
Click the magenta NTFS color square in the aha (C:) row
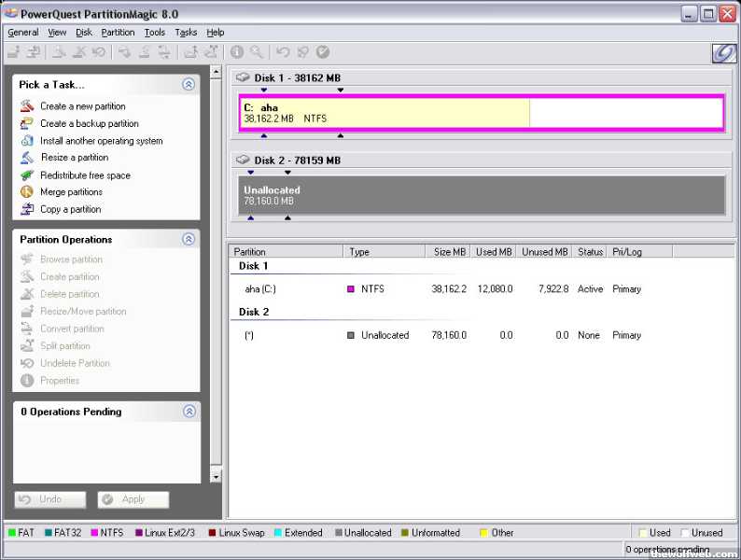[351, 288]
